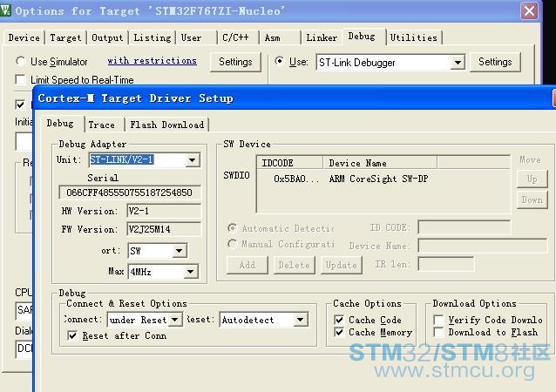
Task: Click the Update button
Action: (341, 265)
